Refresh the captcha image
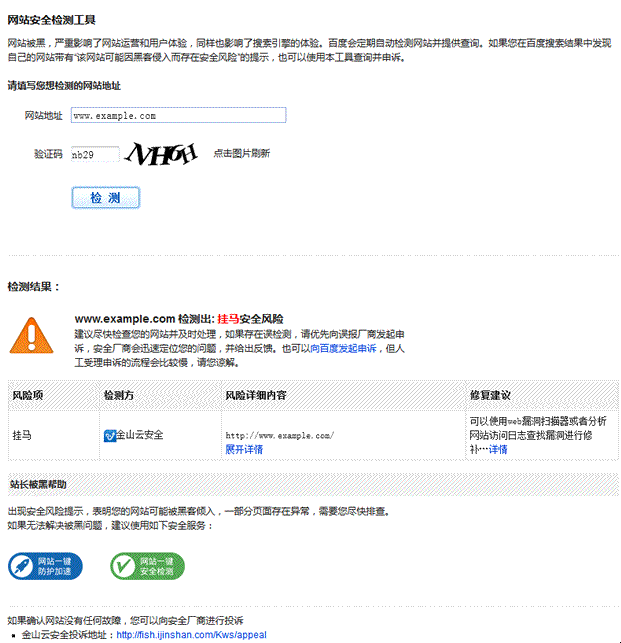The width and height of the screenshot is (621, 643). pyautogui.click(x=161, y=154)
